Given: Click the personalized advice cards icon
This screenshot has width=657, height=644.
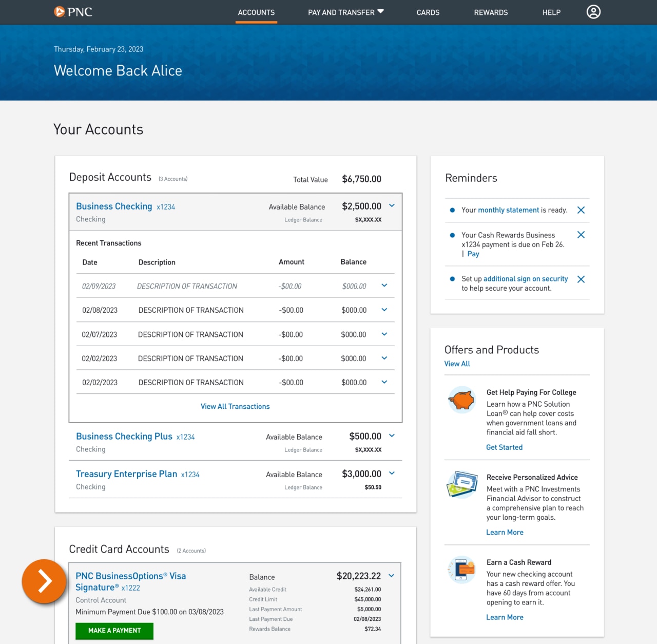Looking at the screenshot, I should click(461, 485).
